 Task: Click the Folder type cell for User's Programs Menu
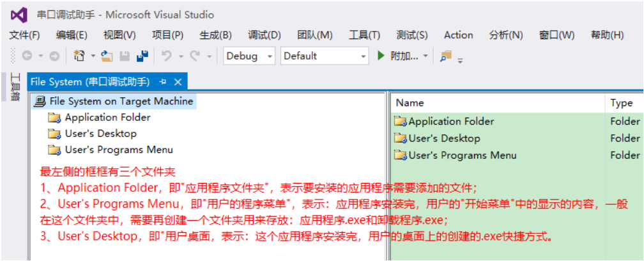[625, 155]
